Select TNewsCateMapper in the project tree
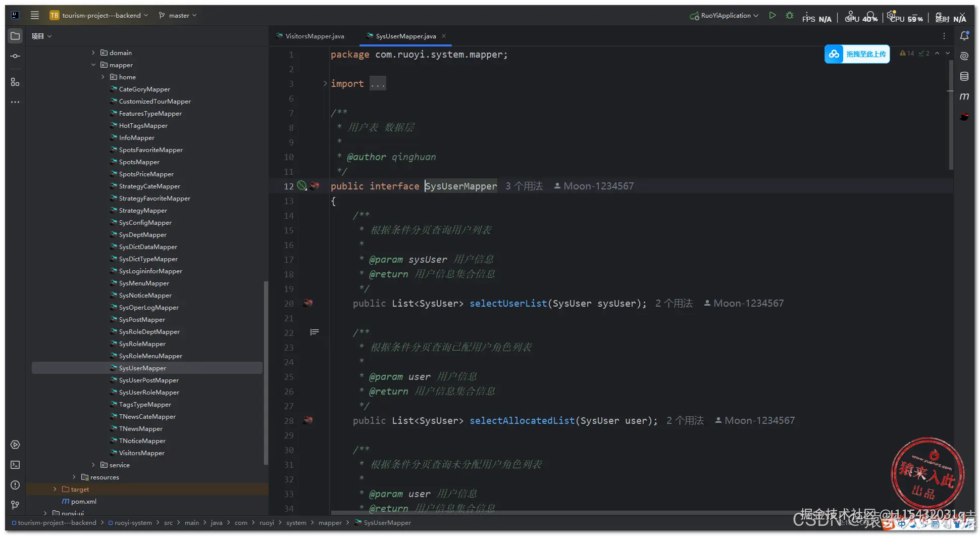Viewport: 980px width, 536px height. coord(147,416)
